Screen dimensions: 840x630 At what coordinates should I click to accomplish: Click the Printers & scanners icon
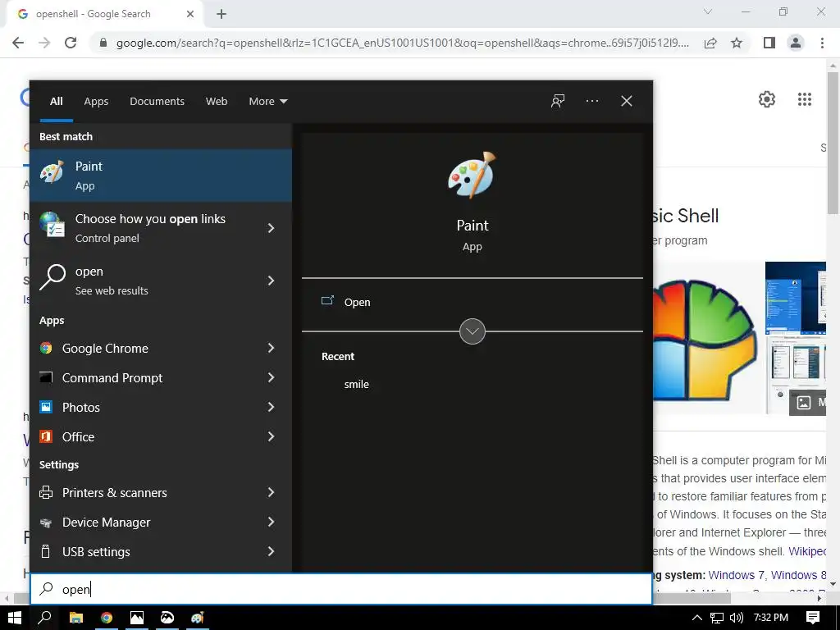pos(46,492)
